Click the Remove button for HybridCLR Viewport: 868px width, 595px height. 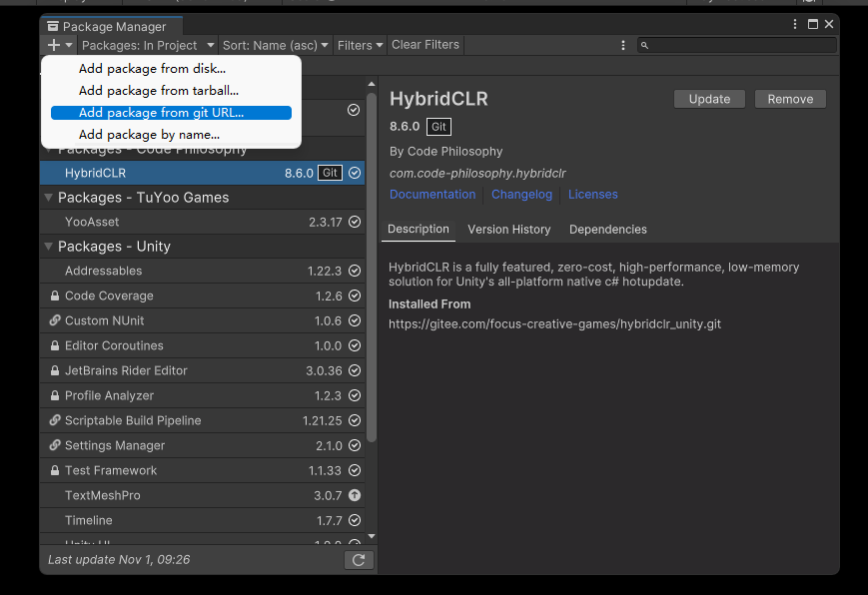click(790, 99)
